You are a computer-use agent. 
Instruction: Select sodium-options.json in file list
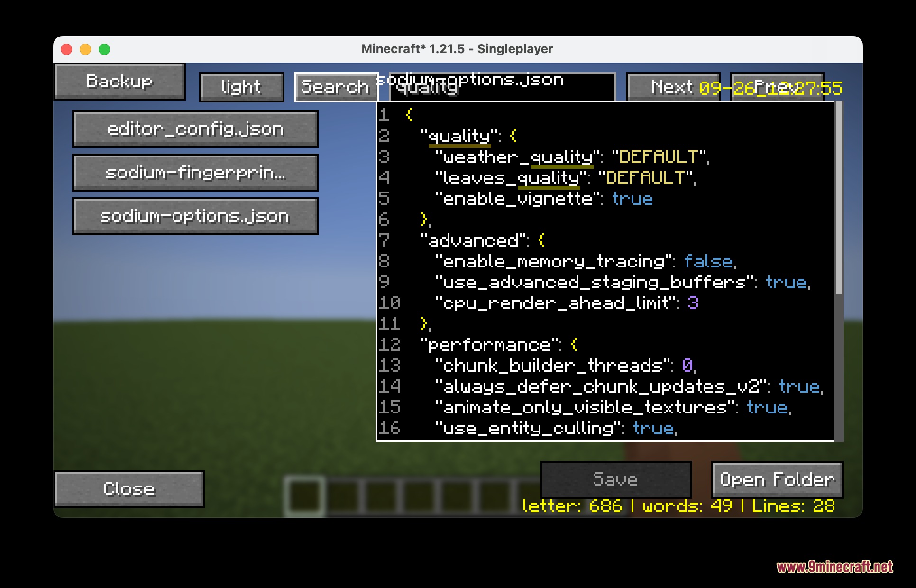click(x=195, y=216)
